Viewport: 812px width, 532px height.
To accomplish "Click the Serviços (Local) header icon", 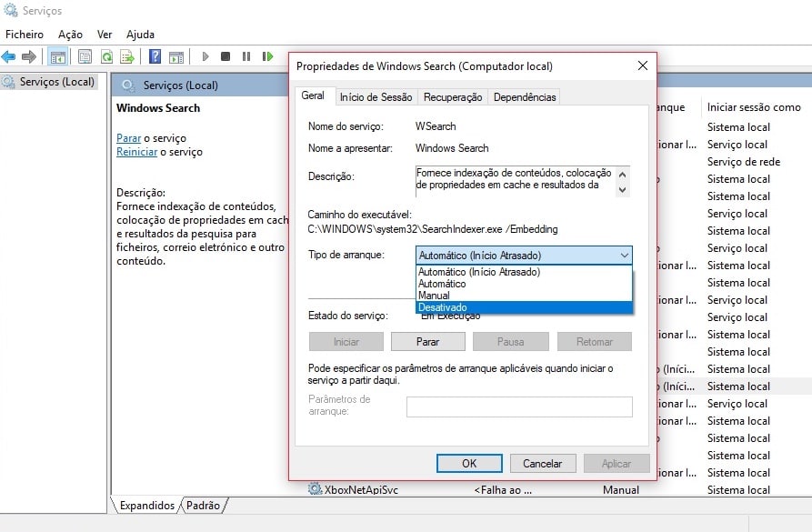I will [128, 85].
